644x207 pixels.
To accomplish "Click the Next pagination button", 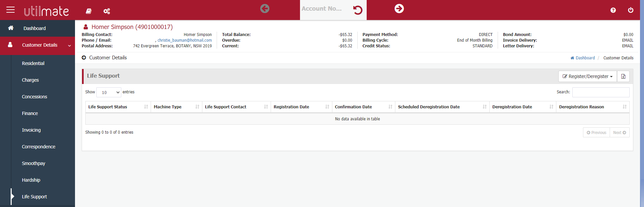I will (x=619, y=133).
